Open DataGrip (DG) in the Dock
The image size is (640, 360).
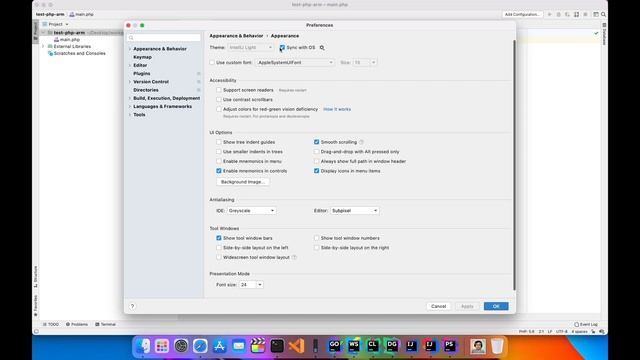(x=392, y=346)
